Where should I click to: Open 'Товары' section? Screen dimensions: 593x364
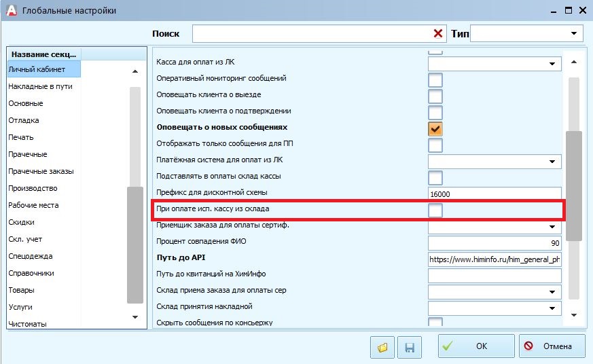click(x=21, y=291)
